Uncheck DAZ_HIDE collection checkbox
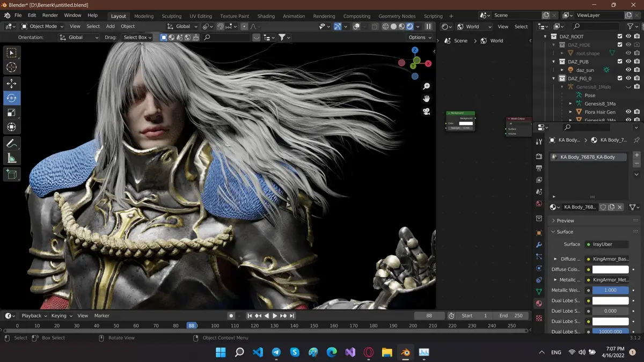 [x=620, y=45]
